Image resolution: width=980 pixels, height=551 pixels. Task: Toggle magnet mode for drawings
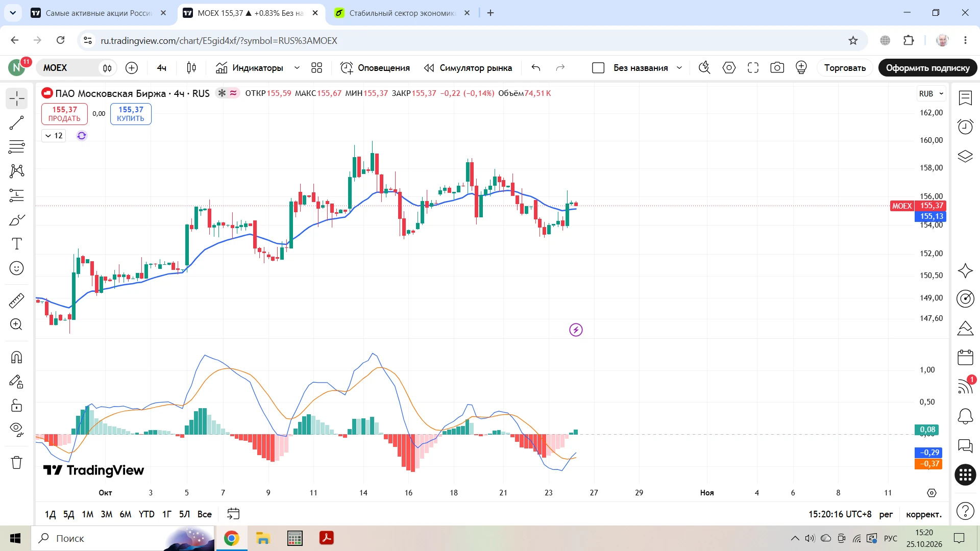pyautogui.click(x=17, y=357)
